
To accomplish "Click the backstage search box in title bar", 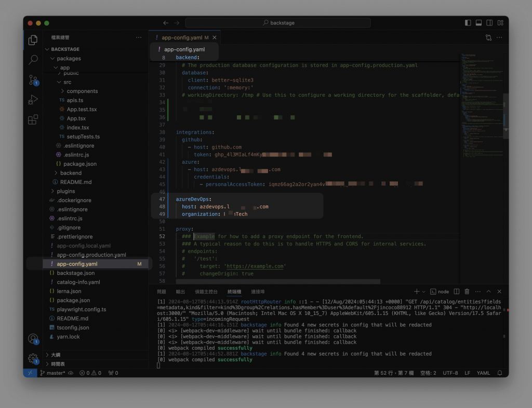I will (278, 23).
